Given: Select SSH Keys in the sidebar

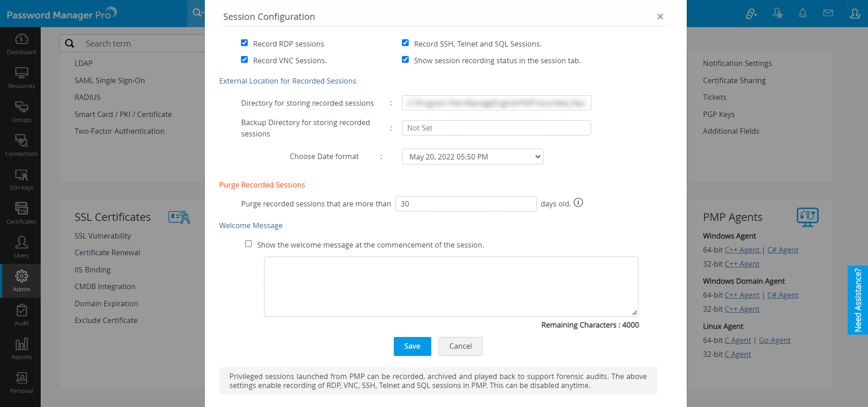Looking at the screenshot, I should pos(21,179).
